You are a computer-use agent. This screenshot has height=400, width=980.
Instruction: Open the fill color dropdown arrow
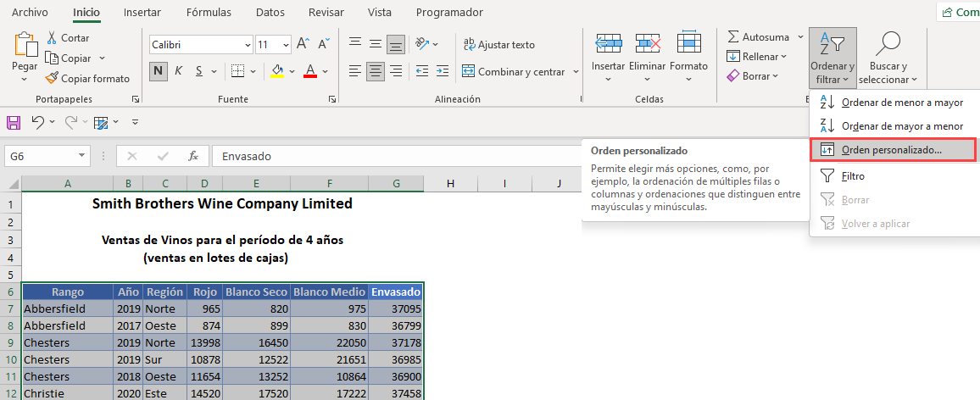point(292,71)
